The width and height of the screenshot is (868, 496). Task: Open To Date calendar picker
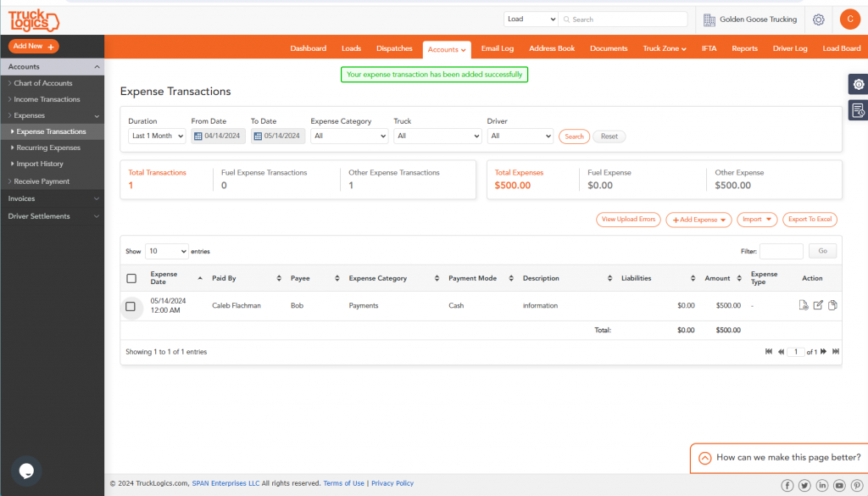tap(258, 137)
